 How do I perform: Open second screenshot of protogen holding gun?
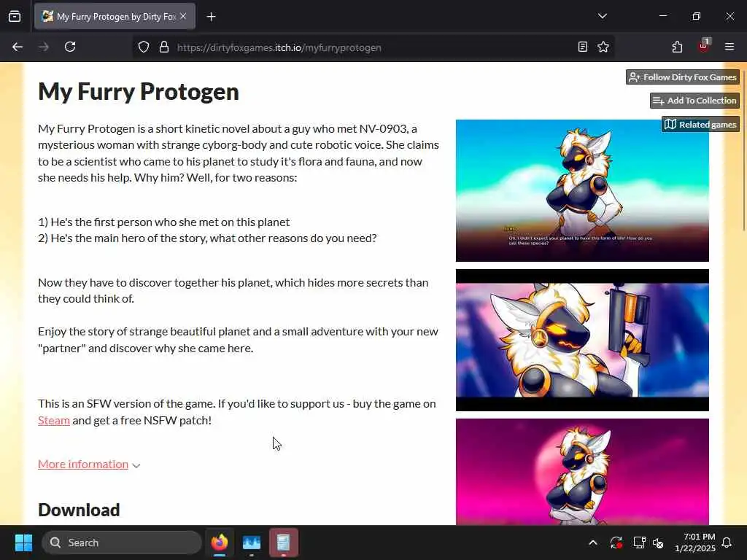point(582,340)
